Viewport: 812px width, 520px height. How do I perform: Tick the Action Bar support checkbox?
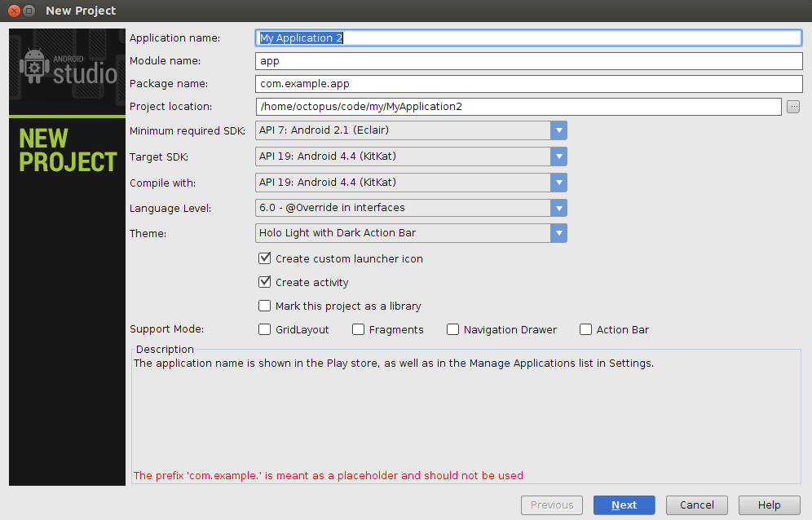[x=585, y=329]
